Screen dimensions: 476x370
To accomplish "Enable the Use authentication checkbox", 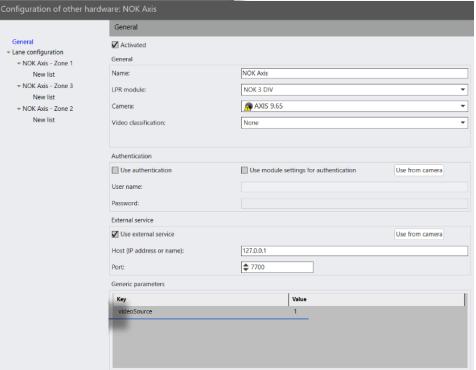I will pyautogui.click(x=115, y=170).
